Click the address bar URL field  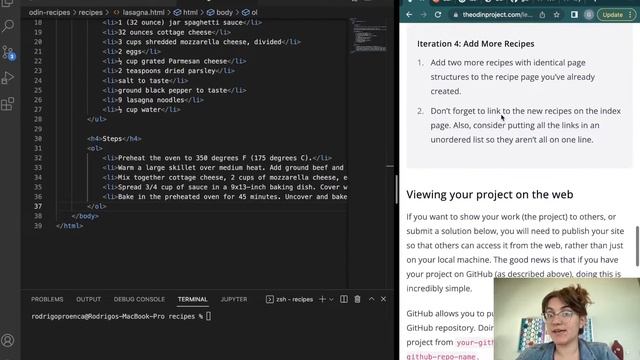point(497,15)
